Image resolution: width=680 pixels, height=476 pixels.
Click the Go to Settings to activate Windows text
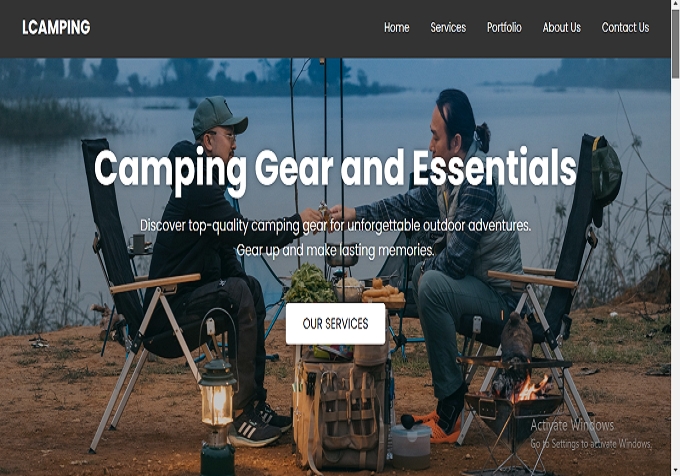coord(591,443)
